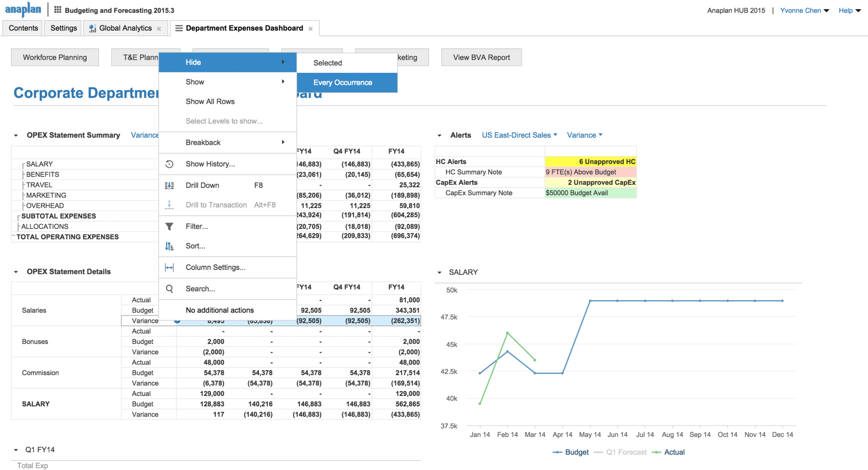Click the Column Settings width icon

click(169, 268)
